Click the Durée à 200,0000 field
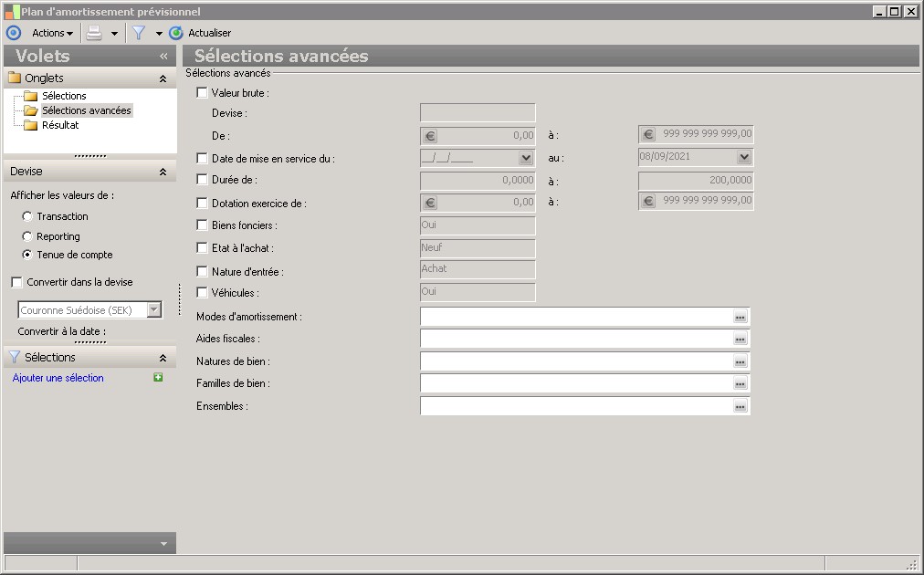Viewport: 924px width, 575px height. click(x=696, y=181)
